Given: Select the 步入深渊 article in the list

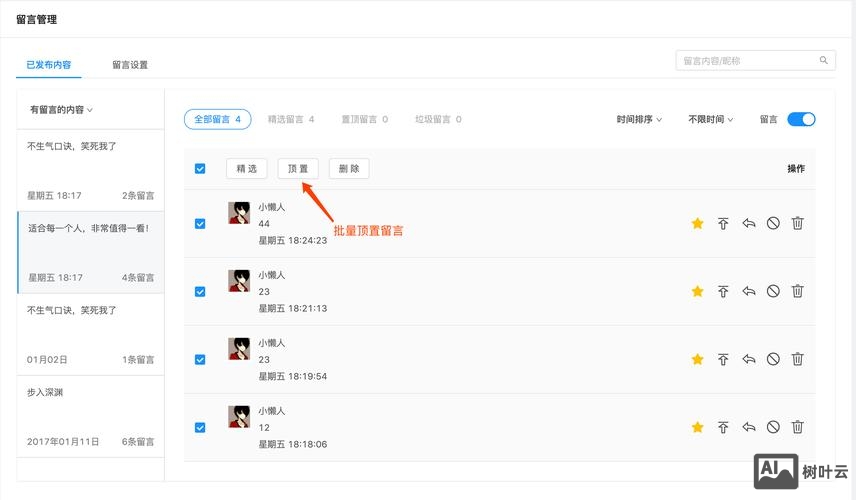Looking at the screenshot, I should click(x=90, y=415).
